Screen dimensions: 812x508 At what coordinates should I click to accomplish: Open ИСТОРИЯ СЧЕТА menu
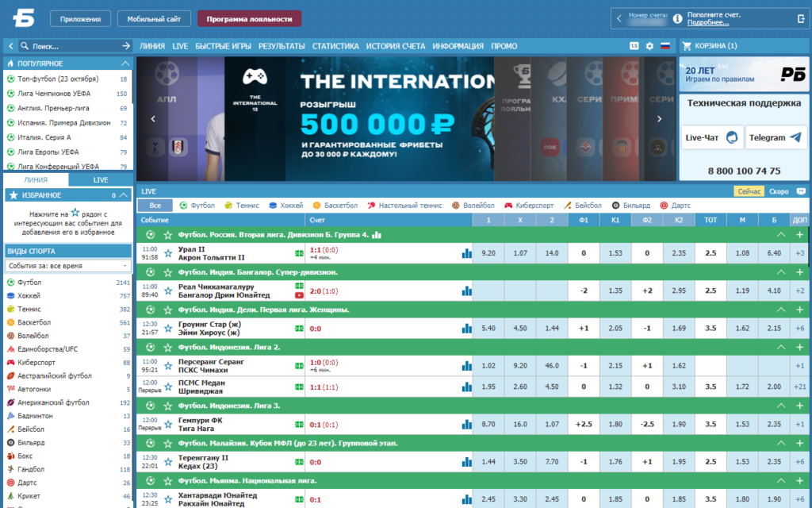point(396,46)
